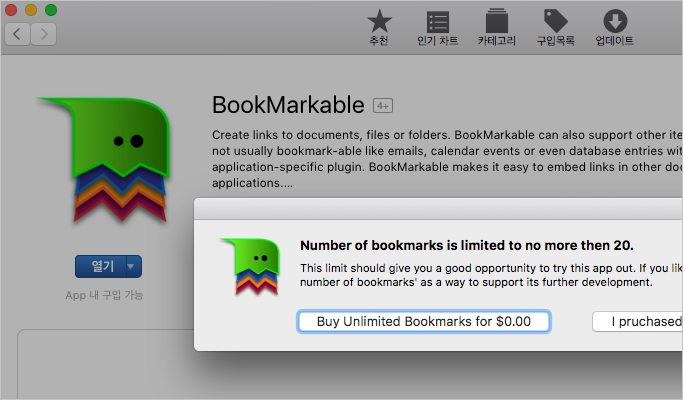
Task: Minimize the App Store window
Action: pyautogui.click(x=31, y=10)
